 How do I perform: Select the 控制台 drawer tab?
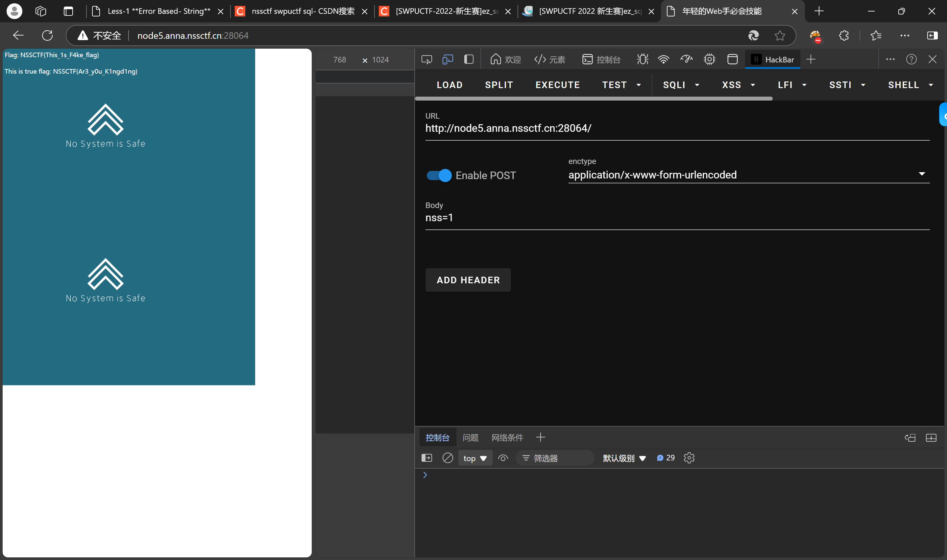click(x=437, y=438)
